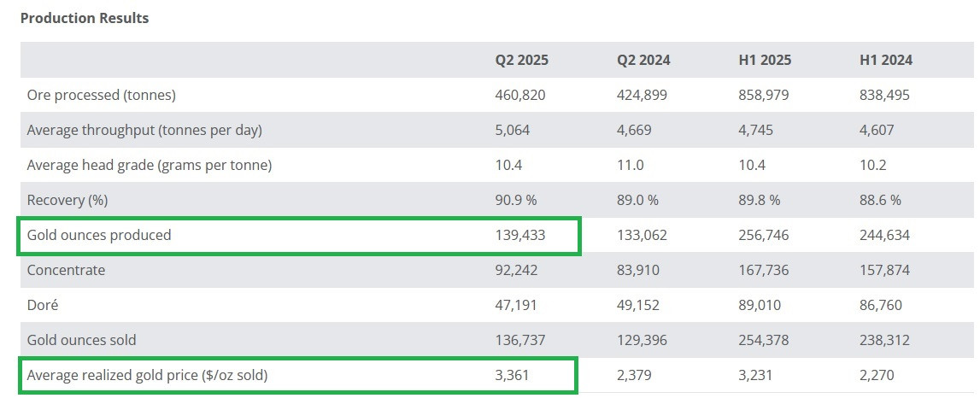The height and width of the screenshot is (404, 980).
Task: Click the 139,433 gold produced value
Action: 520,235
